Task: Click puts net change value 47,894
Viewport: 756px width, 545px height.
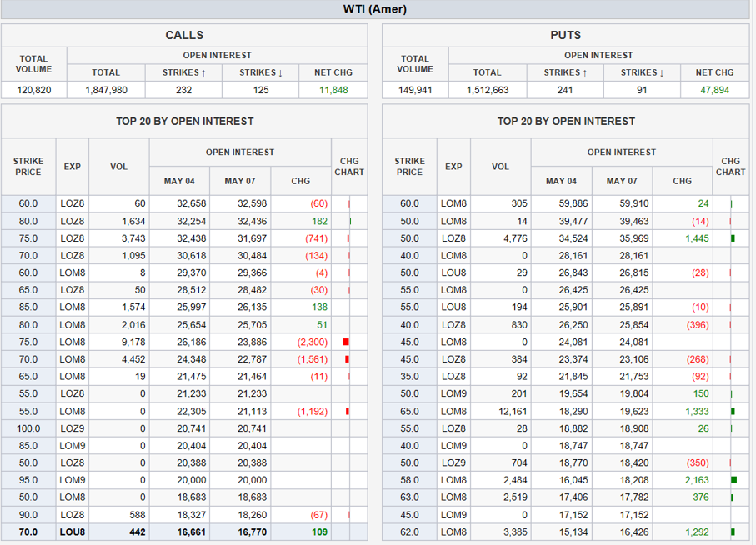Action: point(713,90)
